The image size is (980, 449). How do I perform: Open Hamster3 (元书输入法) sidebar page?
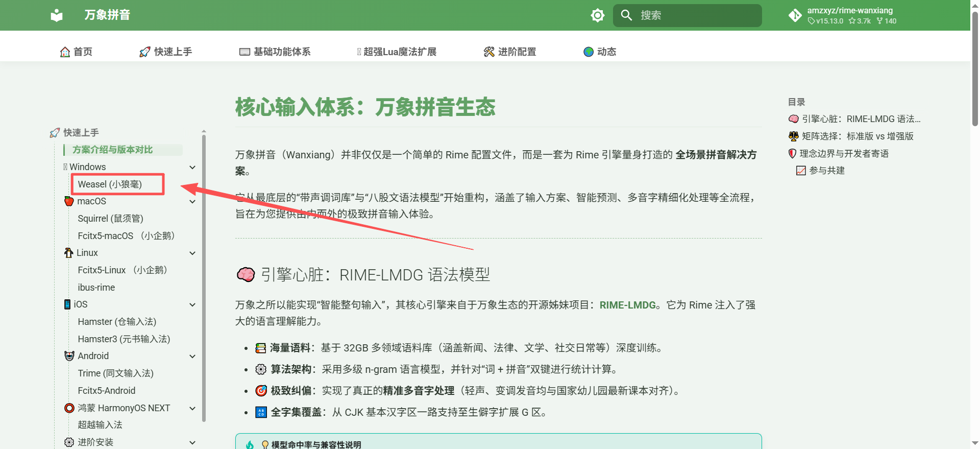124,339
